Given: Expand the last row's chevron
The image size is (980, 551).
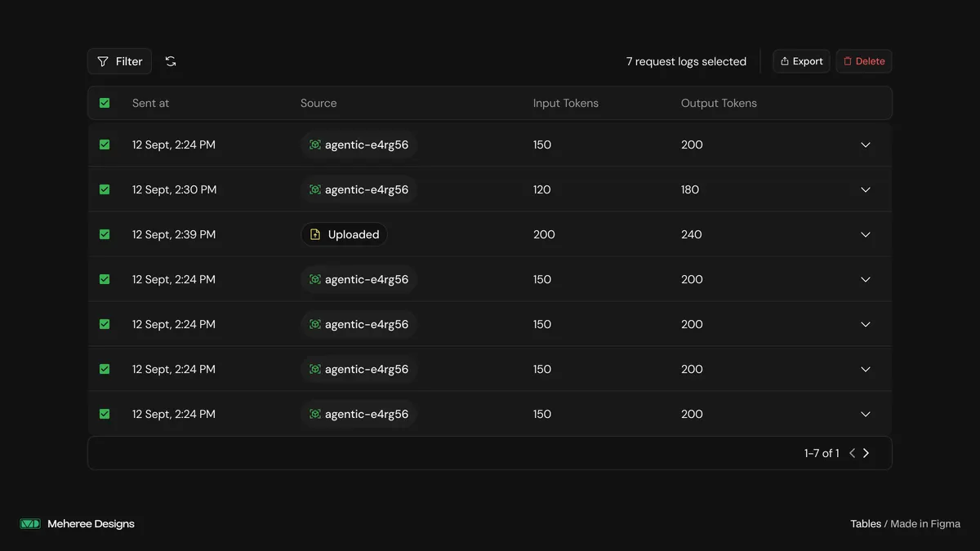Looking at the screenshot, I should pos(866,414).
